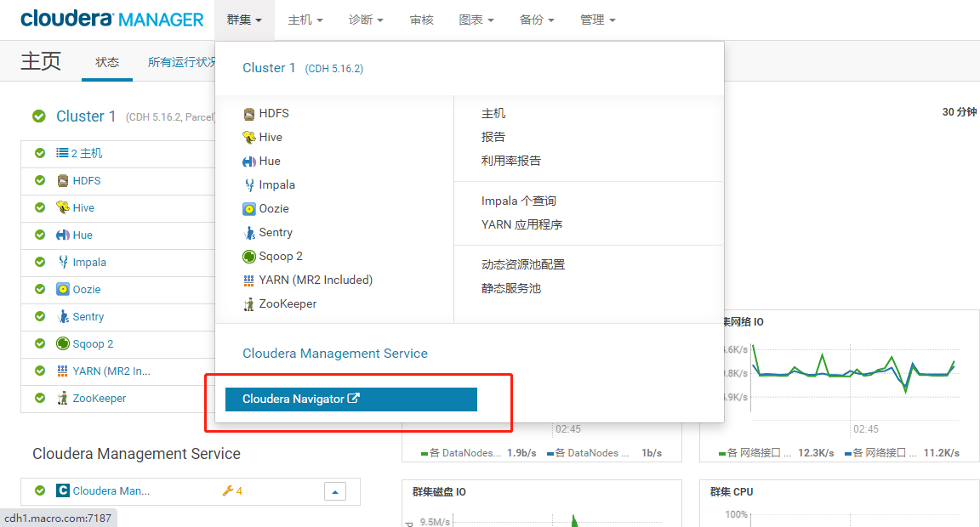980x527 pixels.
Task: Click the Sentry icon in dropdown menu
Action: click(x=248, y=233)
